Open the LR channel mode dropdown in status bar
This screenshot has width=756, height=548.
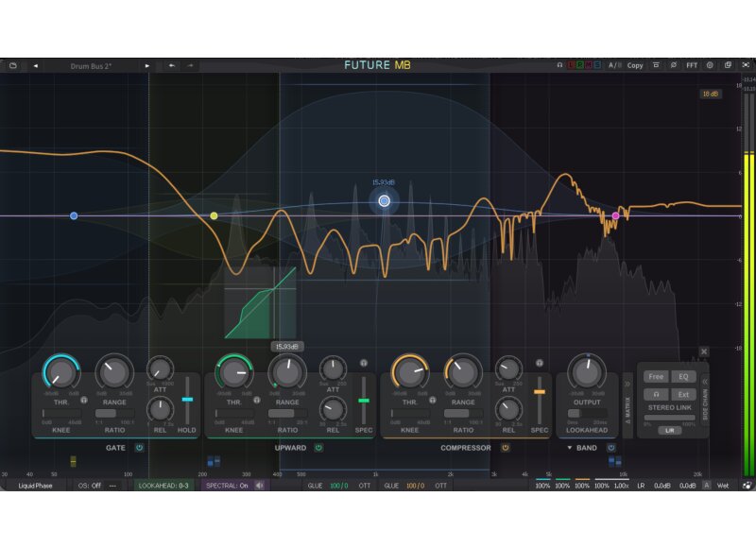point(641,486)
